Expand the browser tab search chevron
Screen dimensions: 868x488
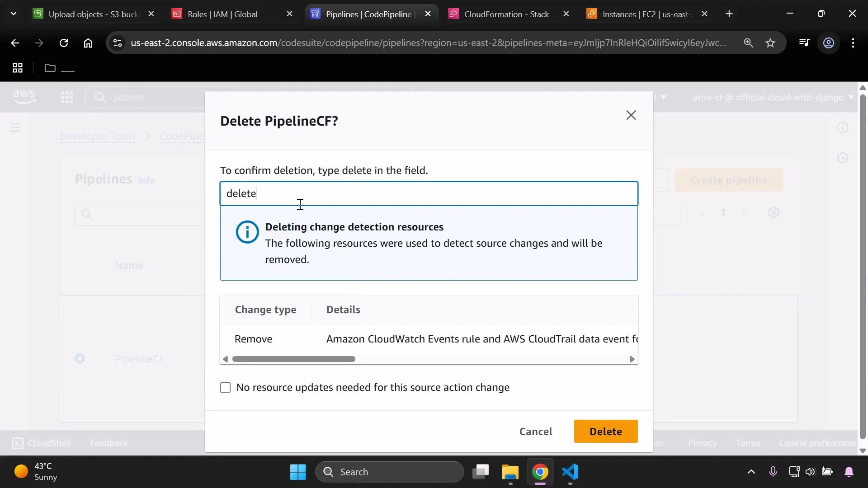tap(14, 14)
